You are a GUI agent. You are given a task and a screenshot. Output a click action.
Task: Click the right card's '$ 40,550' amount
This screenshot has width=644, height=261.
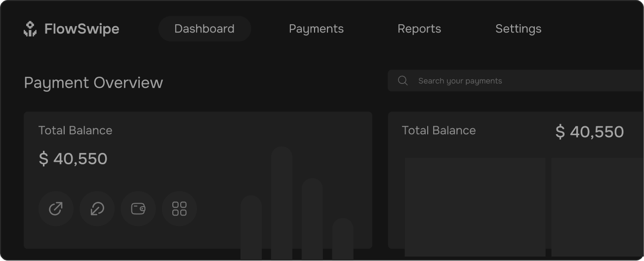[x=590, y=132]
